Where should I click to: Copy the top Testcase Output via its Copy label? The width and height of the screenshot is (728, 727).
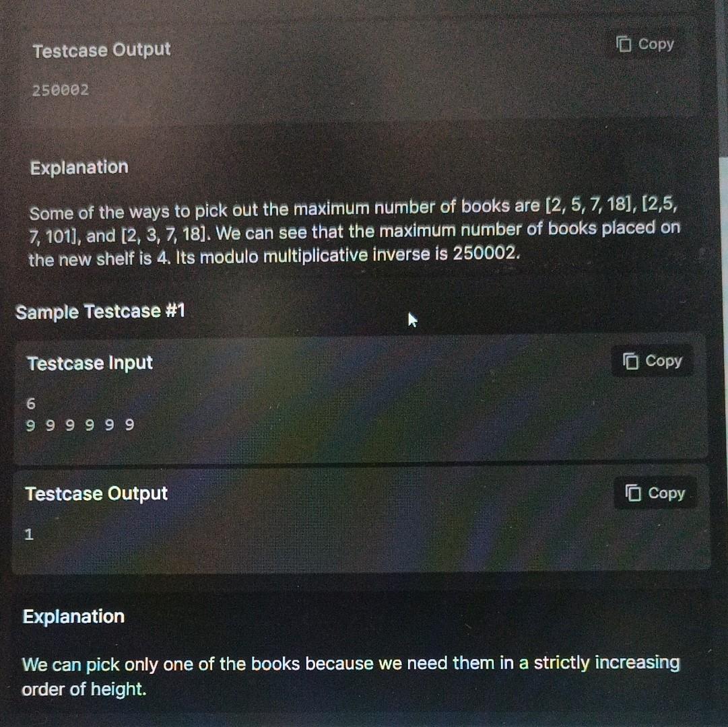pyautogui.click(x=655, y=44)
